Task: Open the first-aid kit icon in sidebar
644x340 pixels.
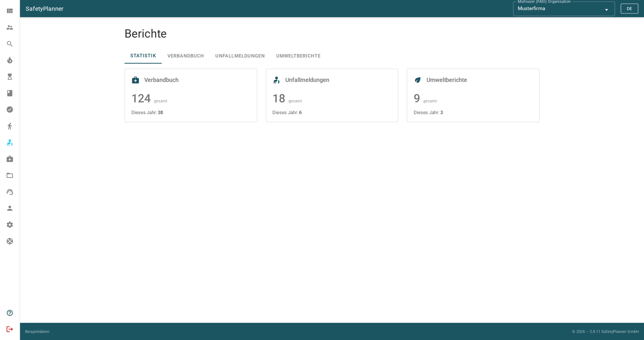Action: [x=9, y=159]
